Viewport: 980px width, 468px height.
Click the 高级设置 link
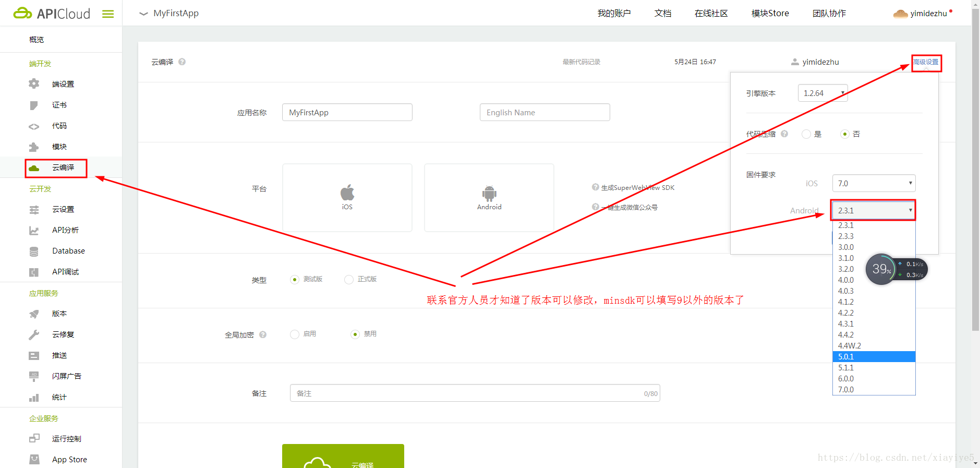pos(926,62)
